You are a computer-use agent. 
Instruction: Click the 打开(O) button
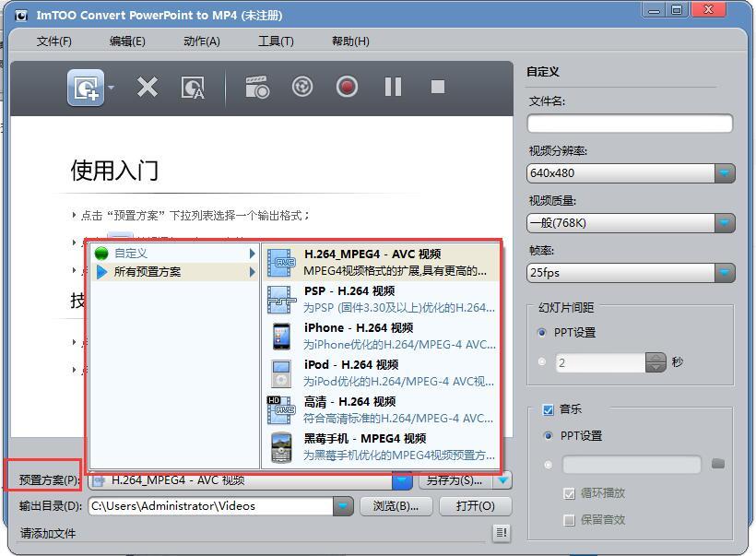coord(476,506)
